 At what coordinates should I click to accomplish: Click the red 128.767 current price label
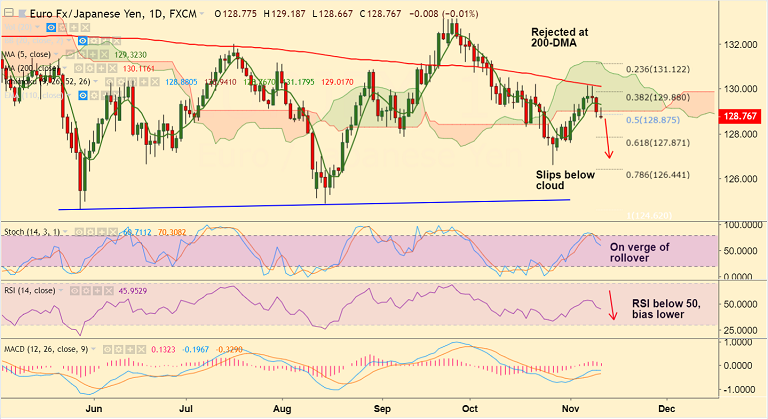(740, 116)
